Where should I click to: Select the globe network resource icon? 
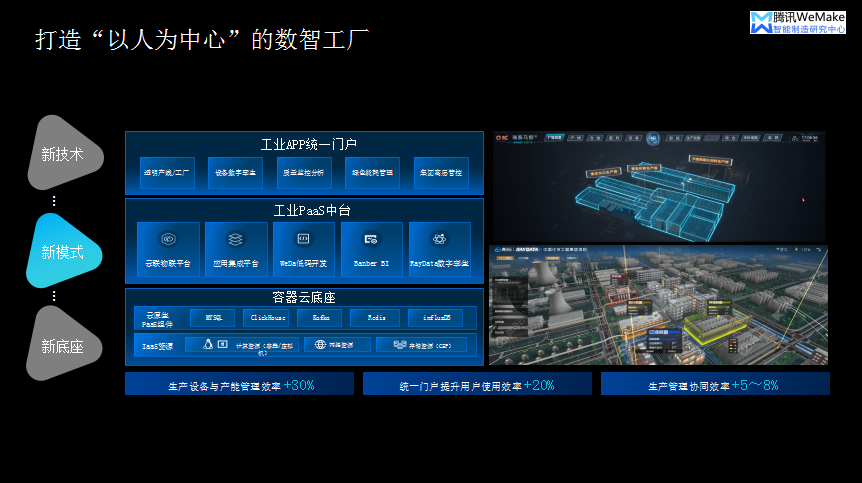coord(321,344)
